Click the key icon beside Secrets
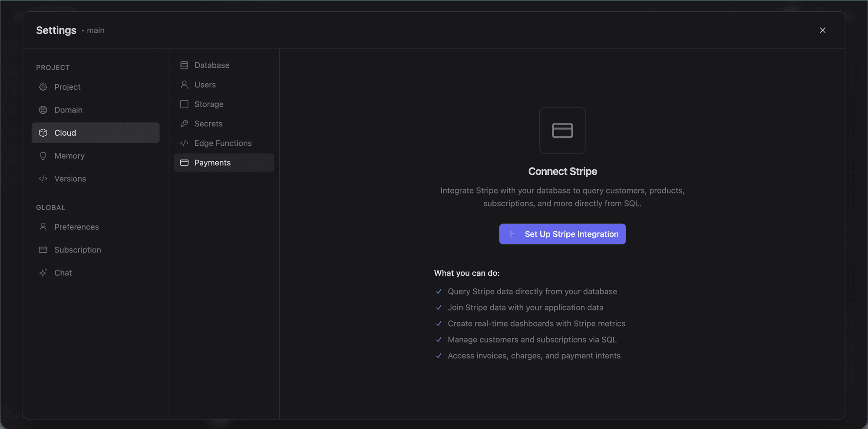The image size is (868, 429). pos(184,124)
